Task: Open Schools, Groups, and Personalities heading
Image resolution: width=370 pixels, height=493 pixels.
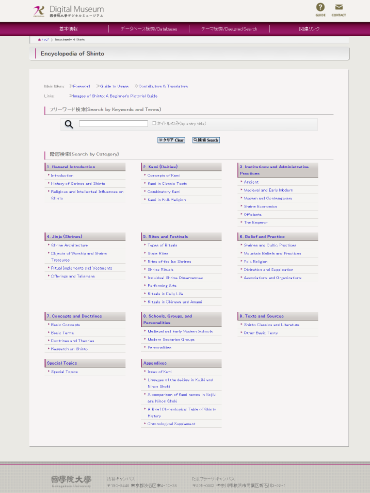Action: (x=168, y=319)
